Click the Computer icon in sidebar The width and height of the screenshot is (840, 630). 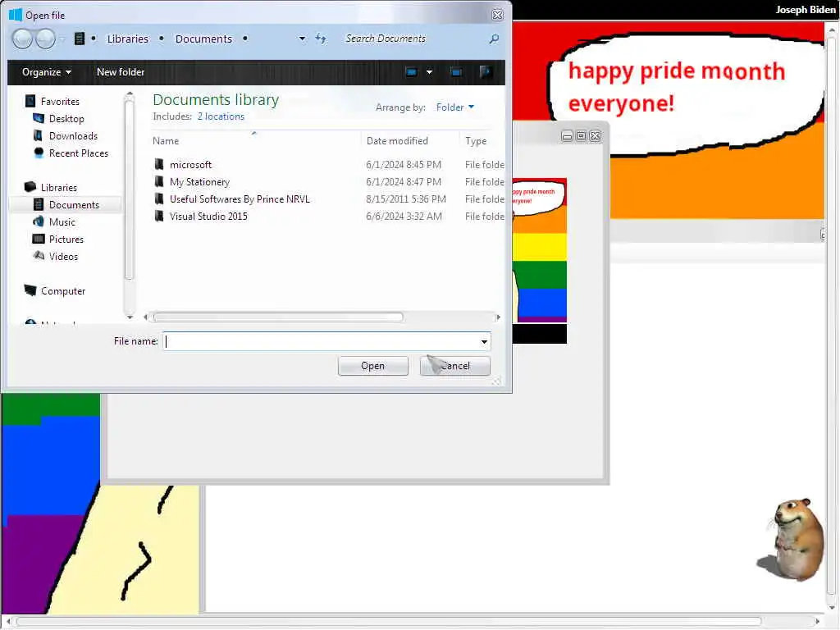pos(30,290)
